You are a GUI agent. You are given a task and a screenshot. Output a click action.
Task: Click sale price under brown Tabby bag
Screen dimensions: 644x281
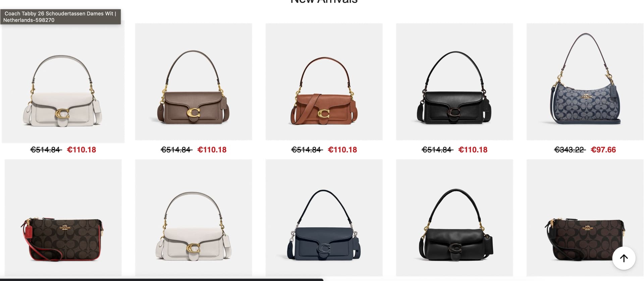pos(212,150)
